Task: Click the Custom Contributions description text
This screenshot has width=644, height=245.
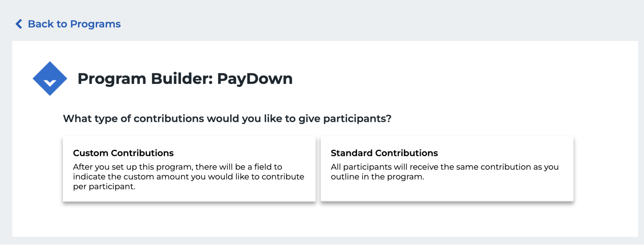Action: pyautogui.click(x=189, y=176)
